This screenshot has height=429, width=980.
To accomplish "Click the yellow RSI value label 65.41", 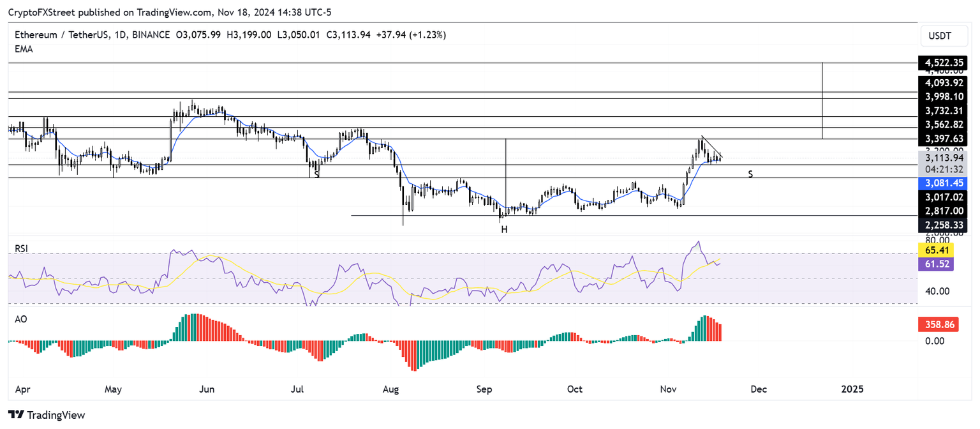I will (935, 250).
